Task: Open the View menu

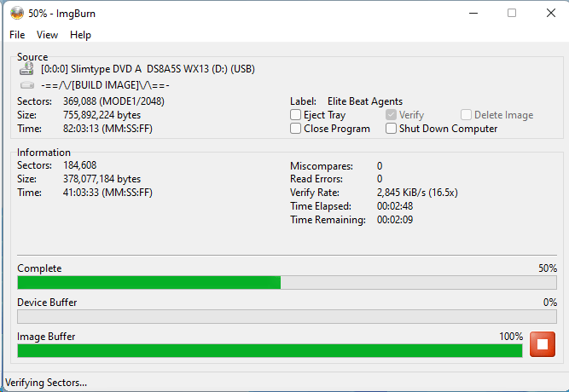Action: click(x=47, y=35)
